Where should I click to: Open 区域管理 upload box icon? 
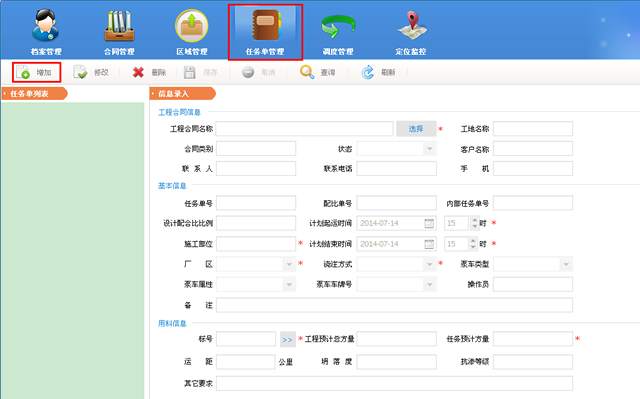pyautogui.click(x=192, y=26)
